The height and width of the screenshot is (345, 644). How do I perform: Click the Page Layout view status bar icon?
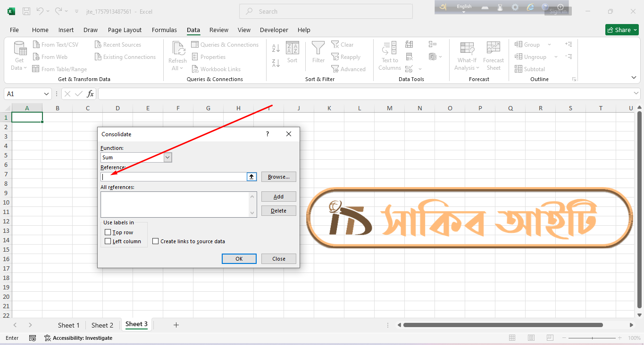tap(531, 338)
